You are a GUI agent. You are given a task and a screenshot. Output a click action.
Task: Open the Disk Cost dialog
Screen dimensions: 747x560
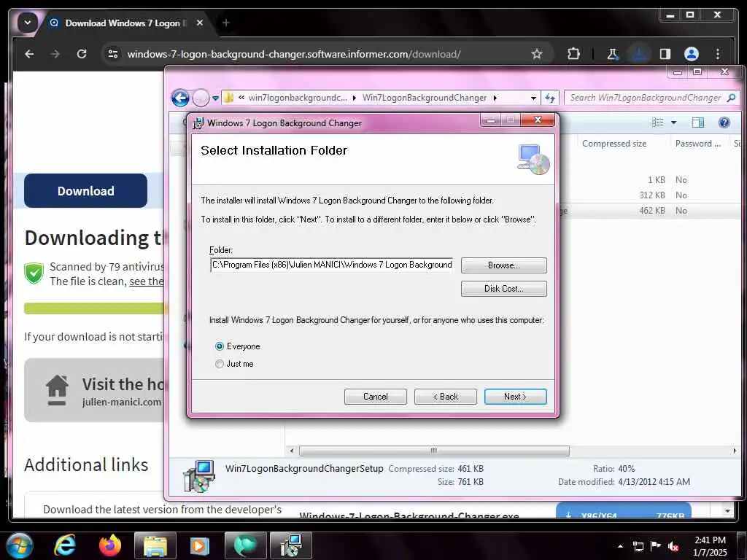pyautogui.click(x=503, y=289)
